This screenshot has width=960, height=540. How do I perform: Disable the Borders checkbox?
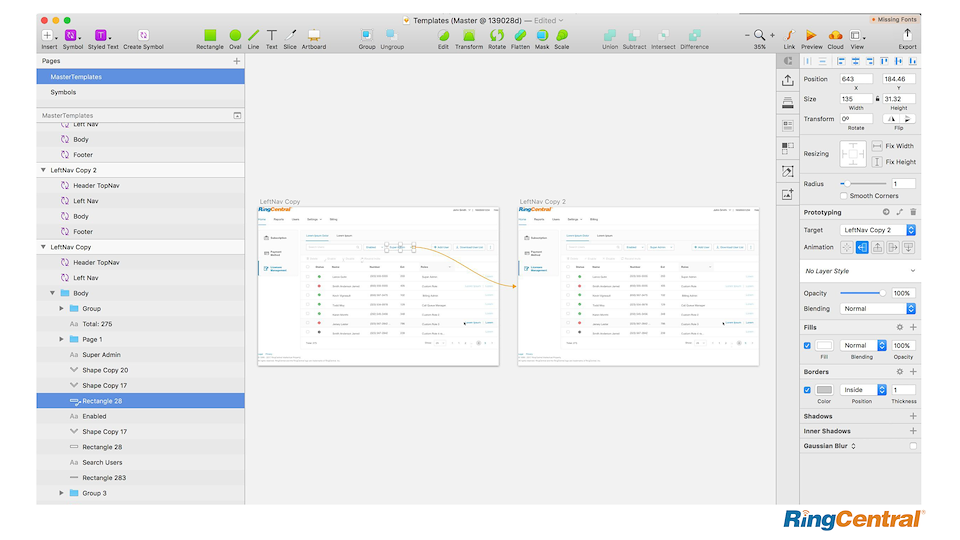[808, 390]
